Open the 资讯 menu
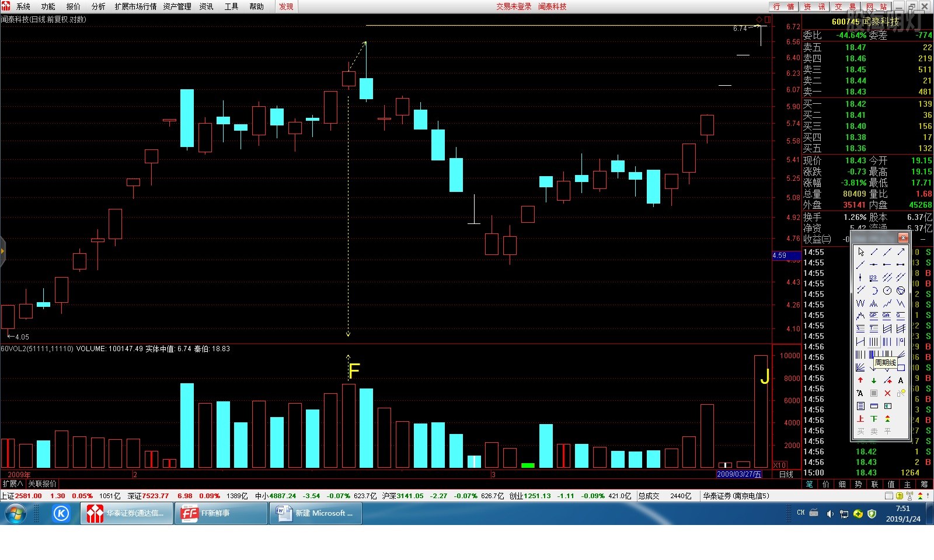The width and height of the screenshot is (934, 560). click(206, 6)
